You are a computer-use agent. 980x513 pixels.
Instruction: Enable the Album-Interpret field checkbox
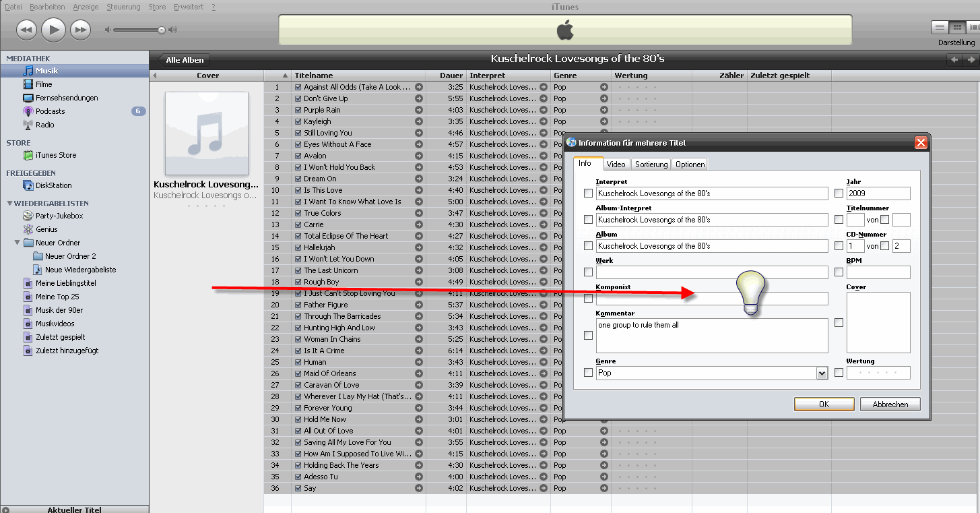(x=588, y=220)
